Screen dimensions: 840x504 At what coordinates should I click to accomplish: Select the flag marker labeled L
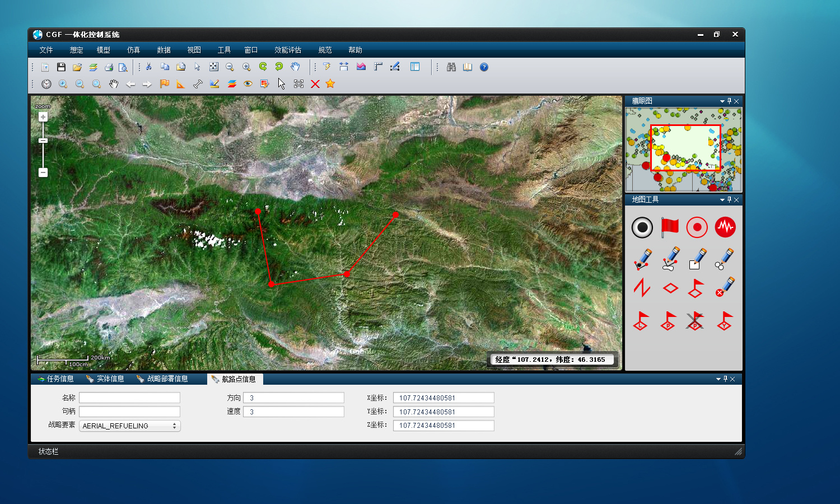tap(641, 321)
